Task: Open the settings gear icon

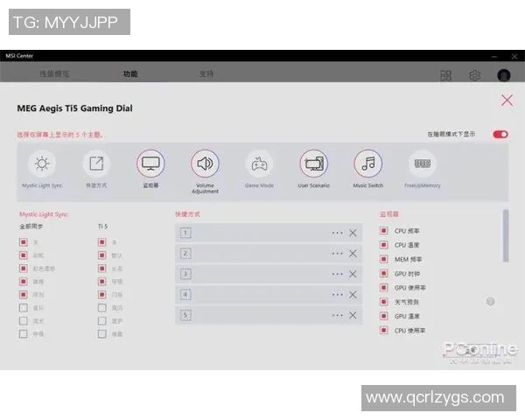Action: click(x=474, y=75)
